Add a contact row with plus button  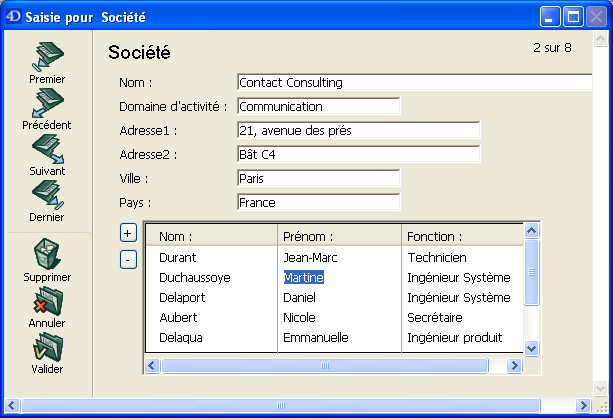[x=128, y=233]
